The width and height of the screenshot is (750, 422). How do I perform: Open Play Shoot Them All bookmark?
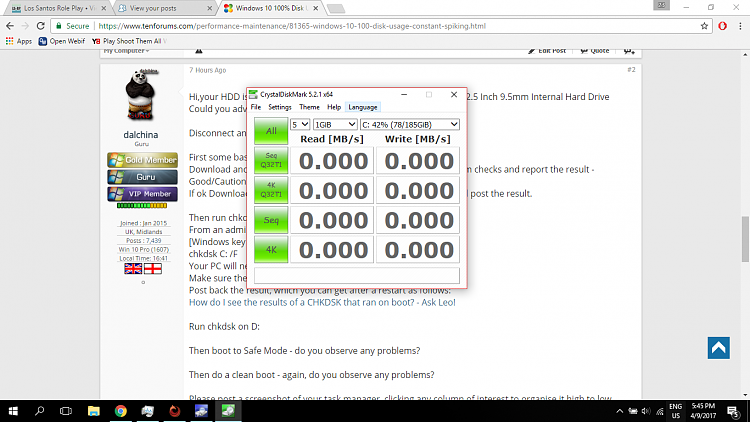point(129,41)
